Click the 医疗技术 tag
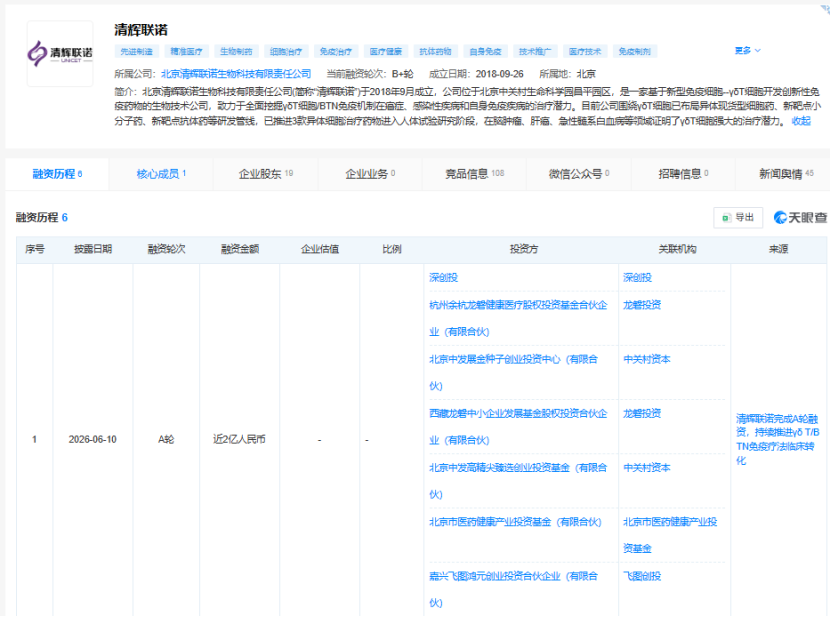 [585, 51]
